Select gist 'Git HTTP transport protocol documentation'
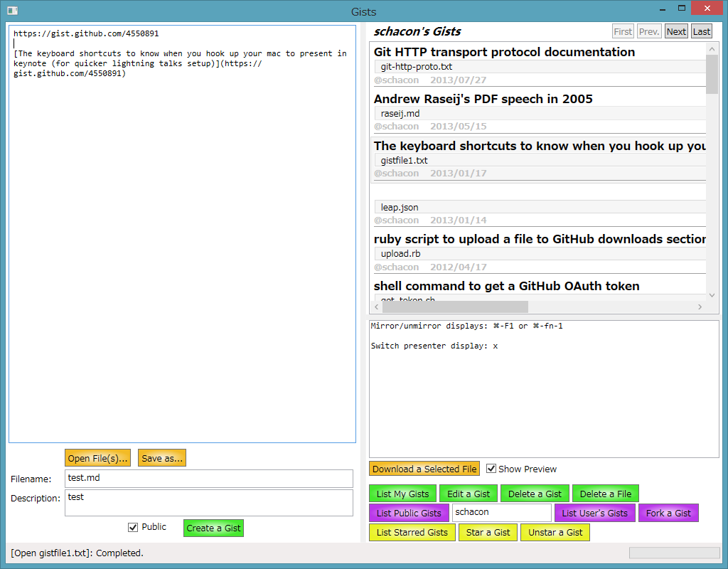The height and width of the screenshot is (569, 728). [x=504, y=52]
